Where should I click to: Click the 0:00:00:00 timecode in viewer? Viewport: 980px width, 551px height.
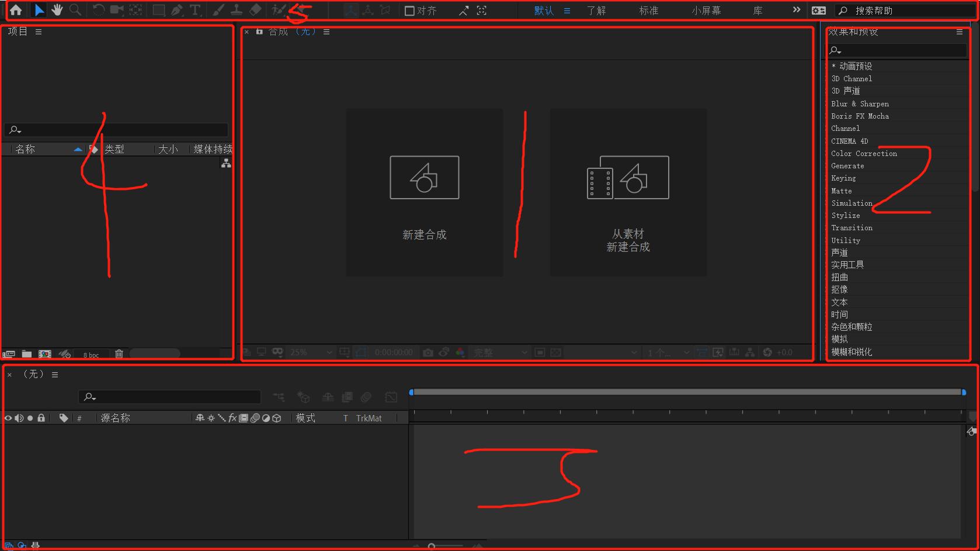[x=394, y=352]
